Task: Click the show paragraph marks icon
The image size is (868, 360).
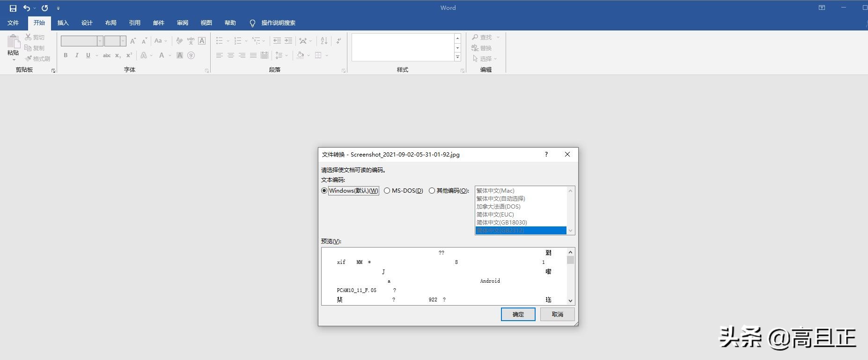Action: click(338, 41)
